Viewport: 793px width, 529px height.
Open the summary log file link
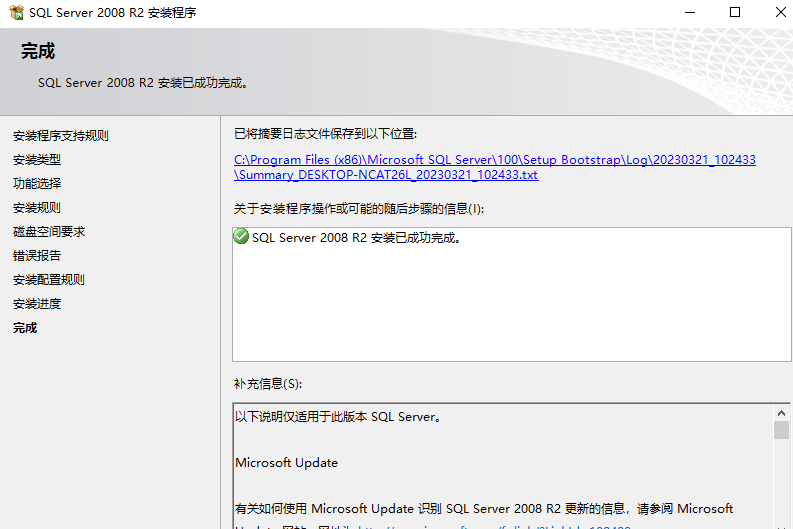coord(495,167)
